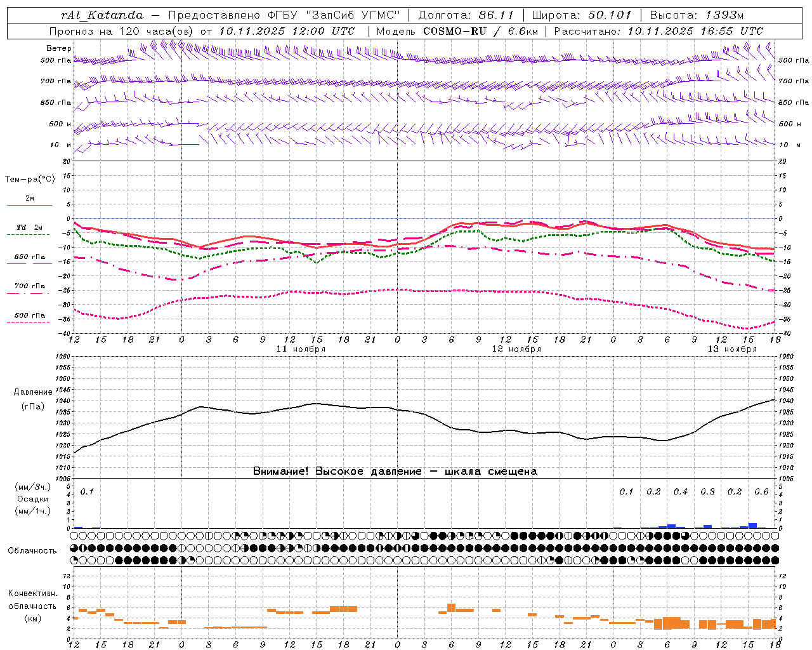Click 'Рассчитано: 10.11.2025 16:55 UTC' timestamp
The height and width of the screenshot is (650, 812).
click(x=658, y=31)
